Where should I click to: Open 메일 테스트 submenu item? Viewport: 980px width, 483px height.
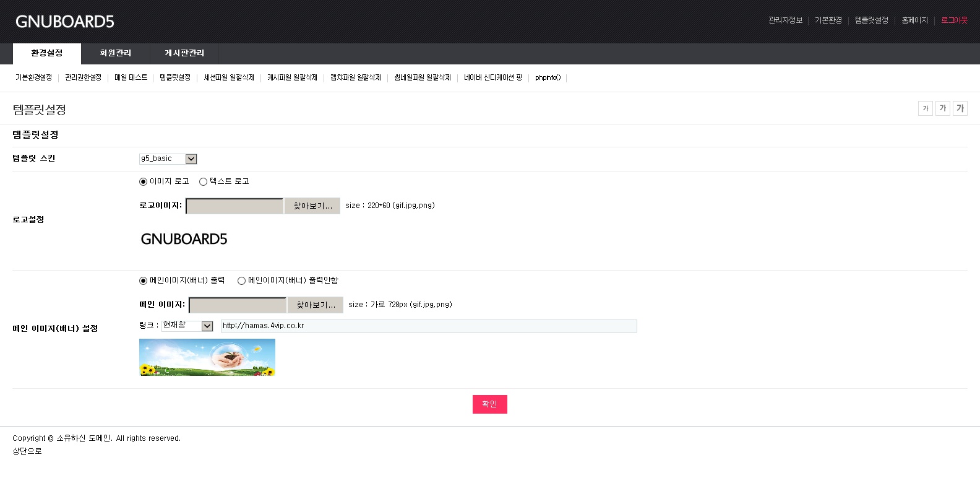131,78
